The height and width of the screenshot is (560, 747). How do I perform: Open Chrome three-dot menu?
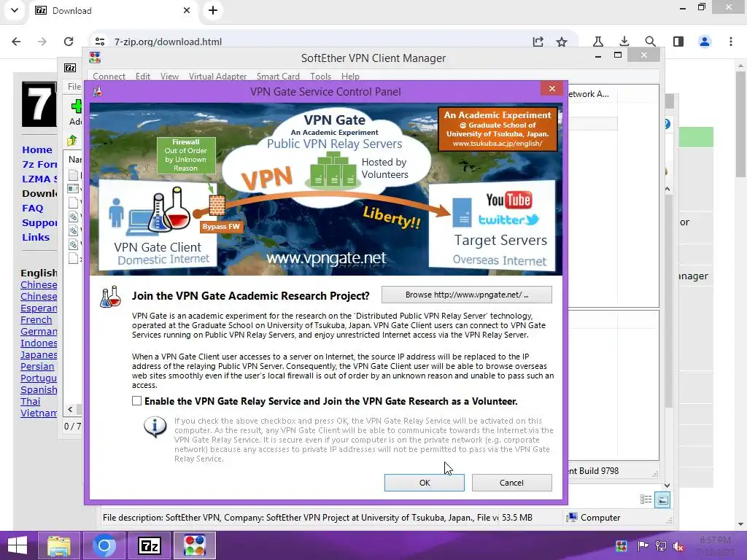point(731,42)
